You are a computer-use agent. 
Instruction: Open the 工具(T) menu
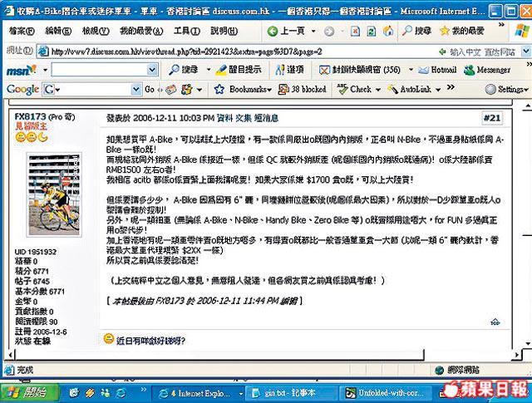pos(186,32)
